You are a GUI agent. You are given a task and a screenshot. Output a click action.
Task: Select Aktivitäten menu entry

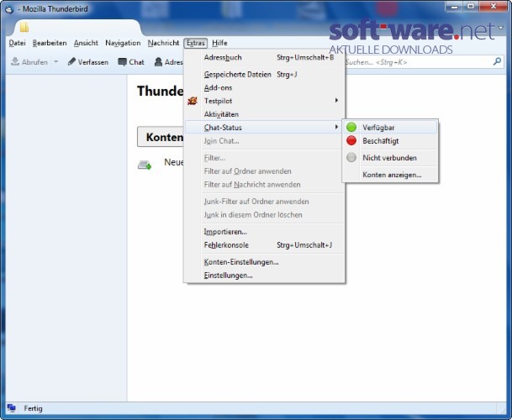(x=265, y=114)
